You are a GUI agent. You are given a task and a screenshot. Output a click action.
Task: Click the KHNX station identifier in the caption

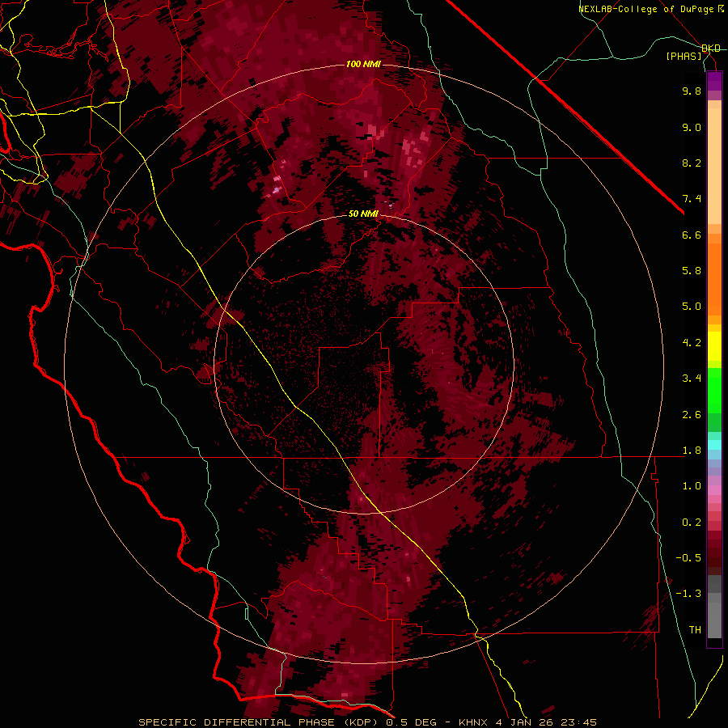[x=473, y=722]
